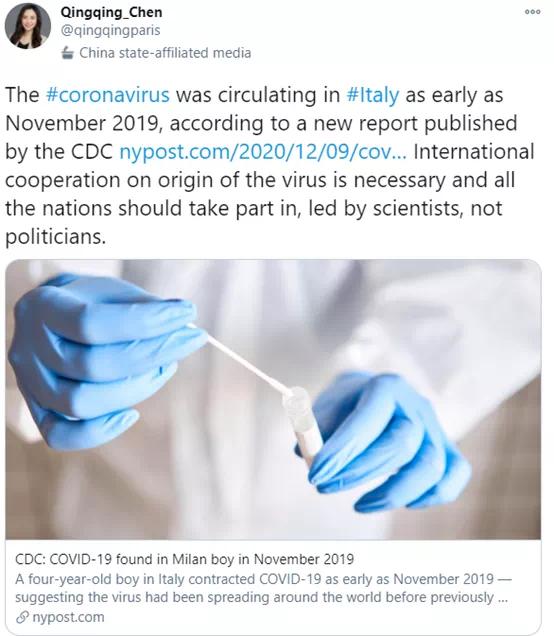Click the Qingqing_Chen profile avatar

coord(28,26)
